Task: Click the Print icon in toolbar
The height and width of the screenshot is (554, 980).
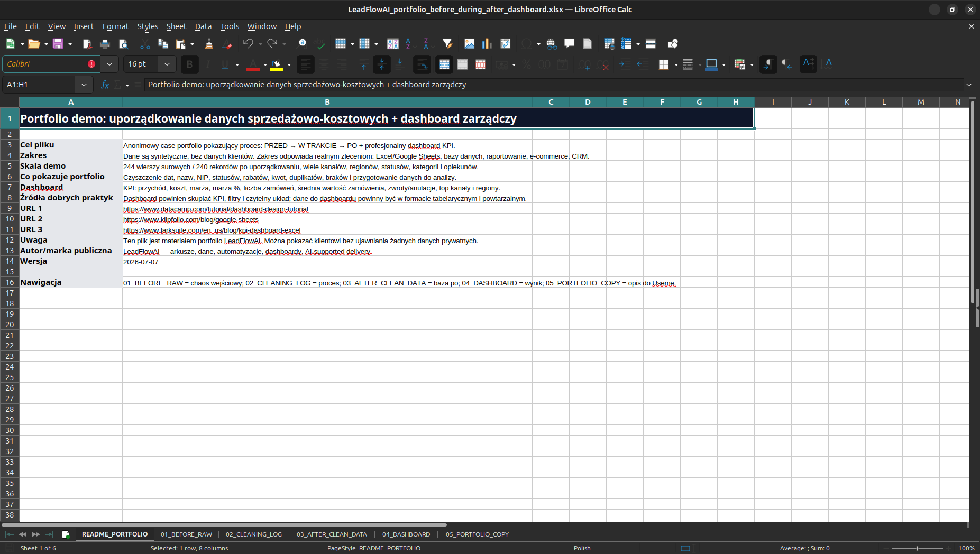Action: (105, 44)
